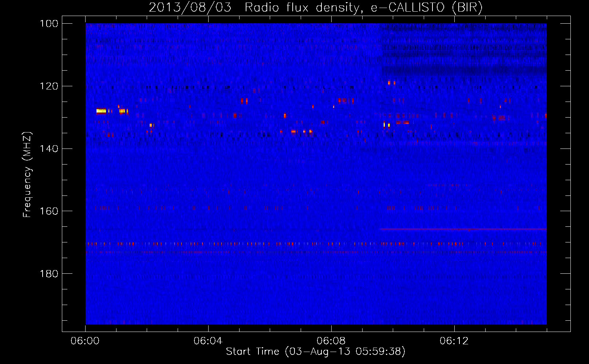Click the 180 frequency tick label
589x364 pixels.
click(x=49, y=274)
